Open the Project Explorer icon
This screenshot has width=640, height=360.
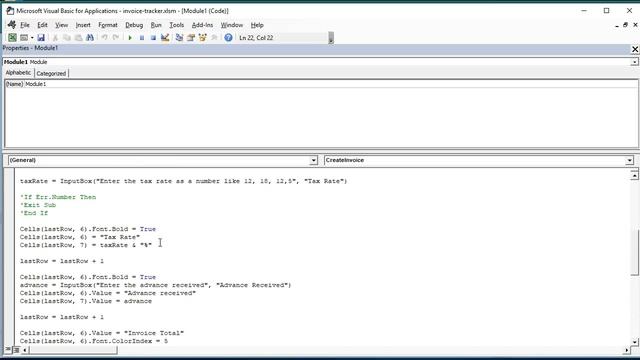[179, 38]
